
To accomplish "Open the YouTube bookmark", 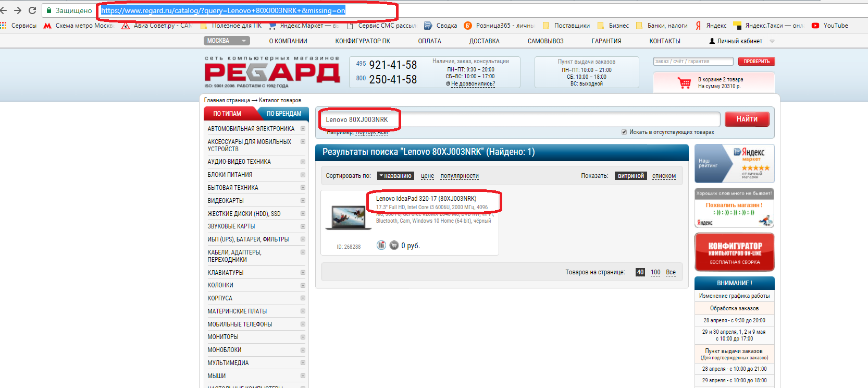I will tap(830, 26).
